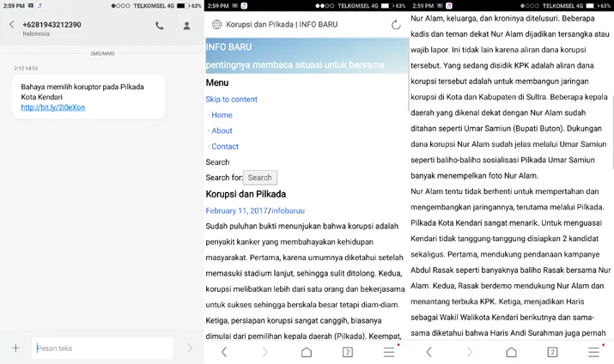
Task: Open the February 11, 2017 date link
Action: (236, 210)
